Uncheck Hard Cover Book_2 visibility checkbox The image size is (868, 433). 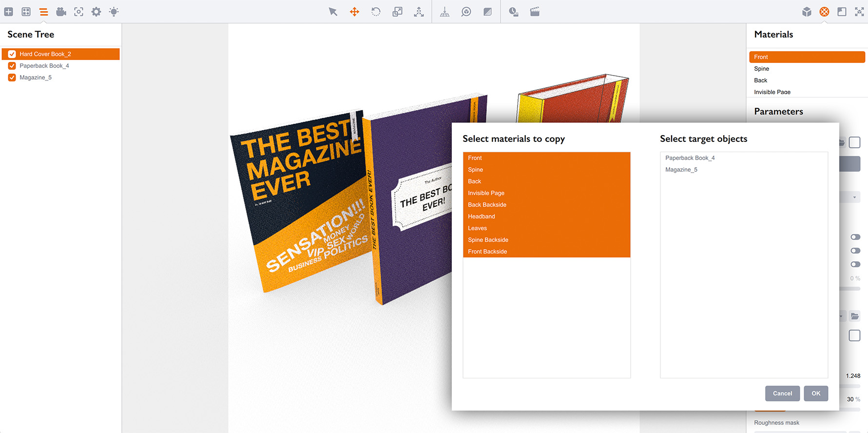click(x=12, y=54)
